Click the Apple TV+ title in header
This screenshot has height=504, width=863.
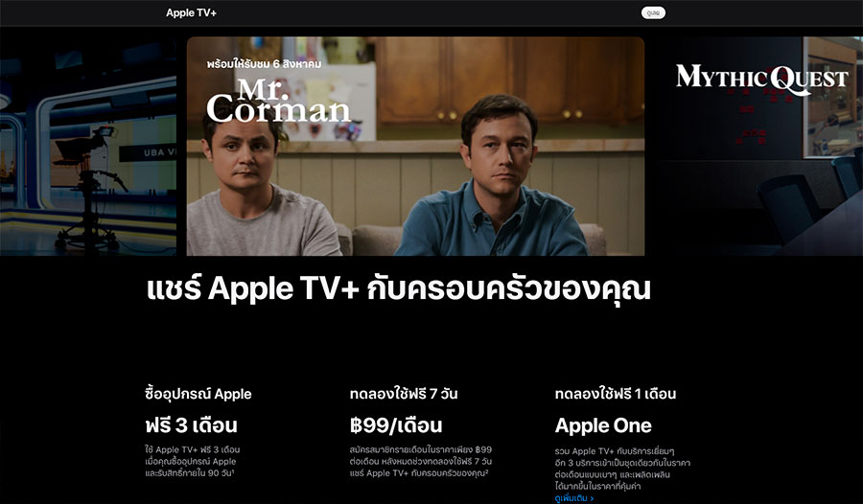(191, 12)
